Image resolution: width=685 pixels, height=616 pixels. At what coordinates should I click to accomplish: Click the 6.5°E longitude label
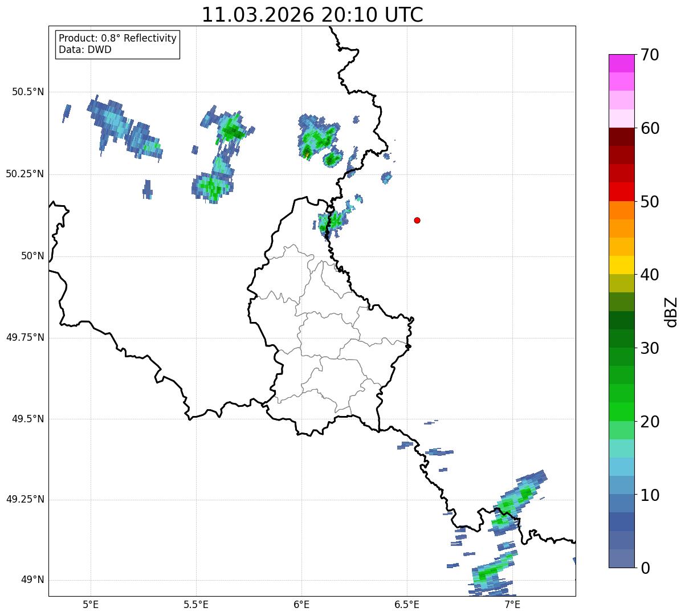[407, 604]
